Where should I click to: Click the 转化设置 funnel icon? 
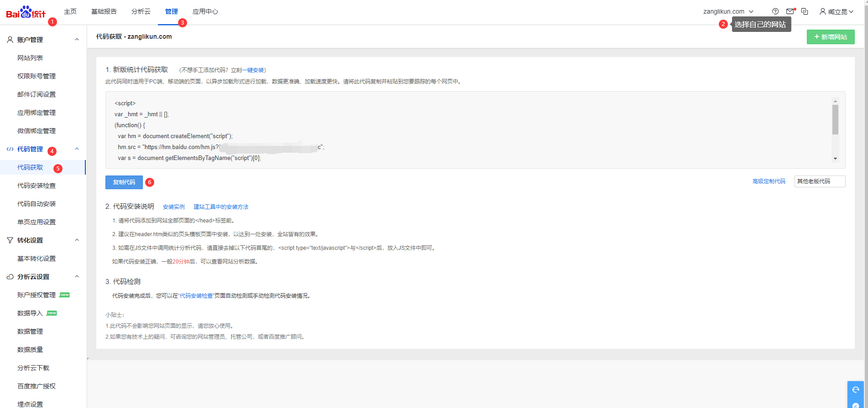point(10,240)
